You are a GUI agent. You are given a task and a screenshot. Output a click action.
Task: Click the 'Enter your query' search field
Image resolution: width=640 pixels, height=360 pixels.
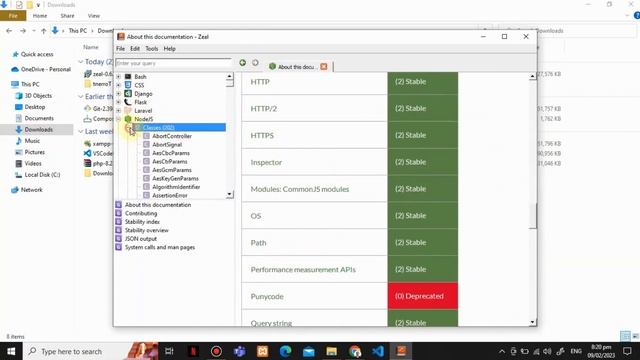pyautogui.click(x=173, y=63)
